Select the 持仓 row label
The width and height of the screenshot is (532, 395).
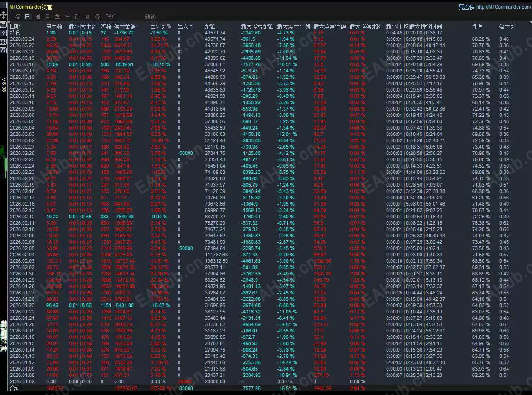click(15, 33)
